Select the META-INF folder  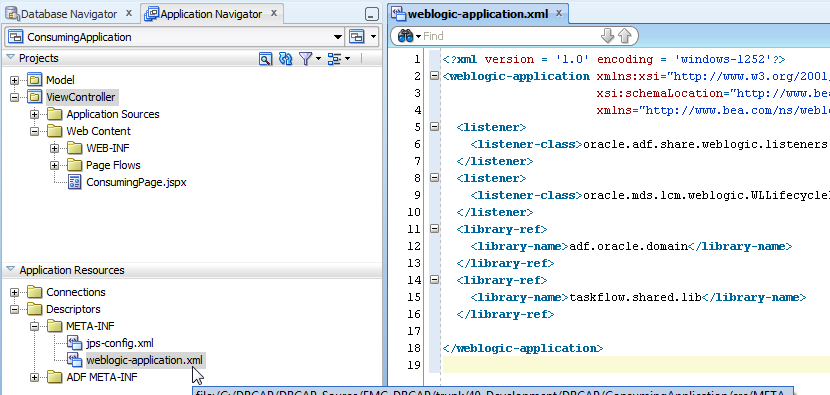[x=90, y=326]
